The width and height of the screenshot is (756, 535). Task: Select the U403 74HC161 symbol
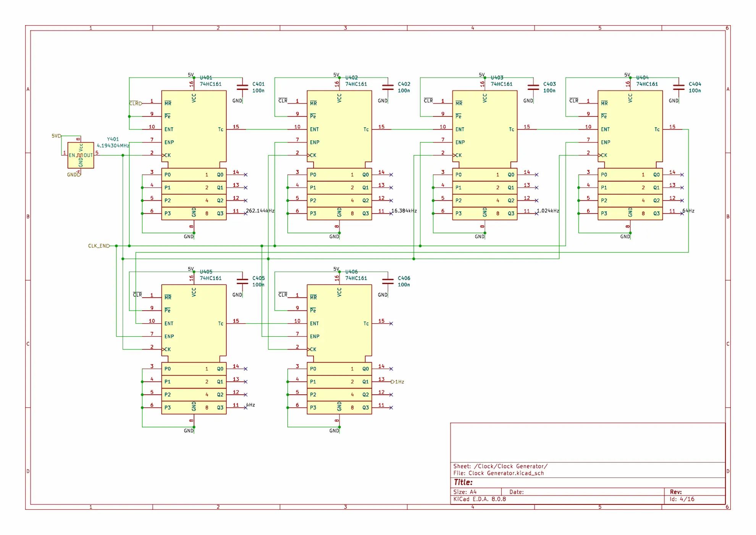click(485, 155)
